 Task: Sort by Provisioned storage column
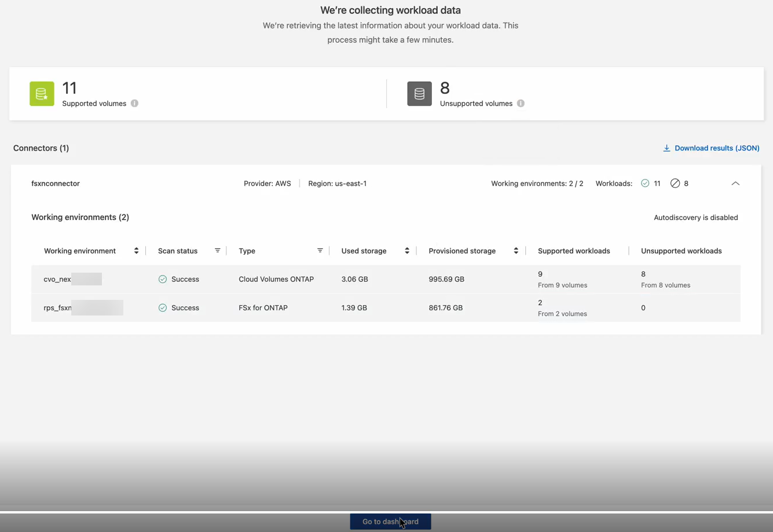point(516,251)
